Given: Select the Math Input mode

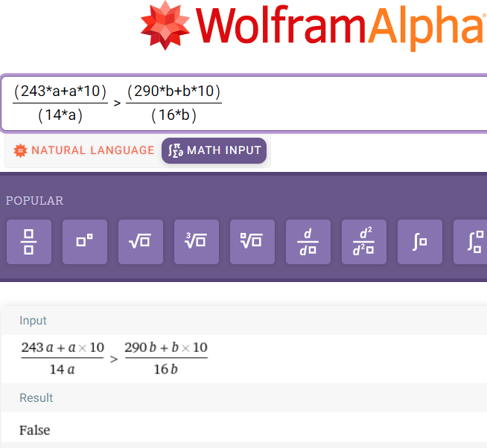Looking at the screenshot, I should (214, 150).
